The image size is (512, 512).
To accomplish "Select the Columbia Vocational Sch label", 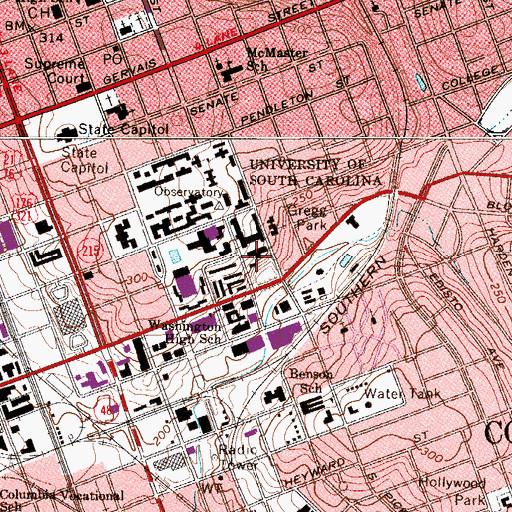I will (x=62, y=500).
